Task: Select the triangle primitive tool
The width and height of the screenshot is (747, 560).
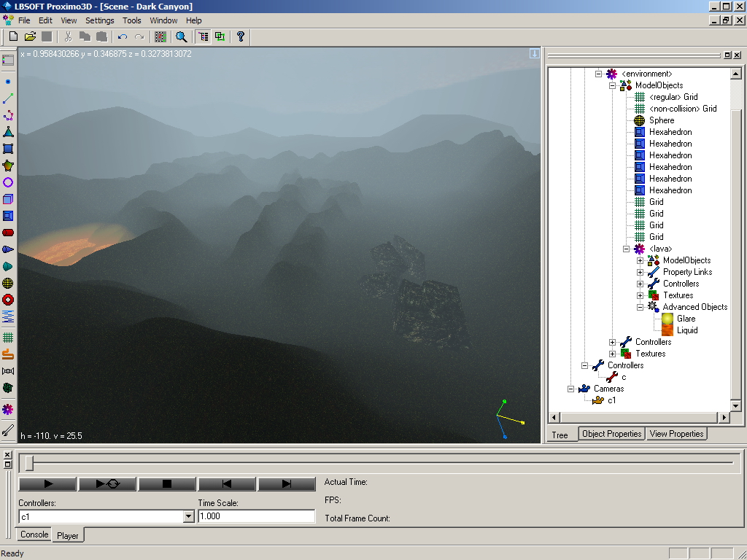Action: coord(8,132)
